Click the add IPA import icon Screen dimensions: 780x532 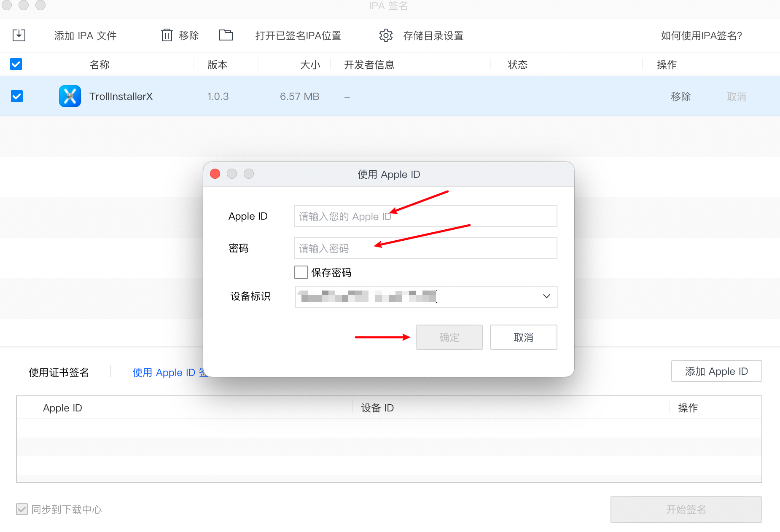19,35
